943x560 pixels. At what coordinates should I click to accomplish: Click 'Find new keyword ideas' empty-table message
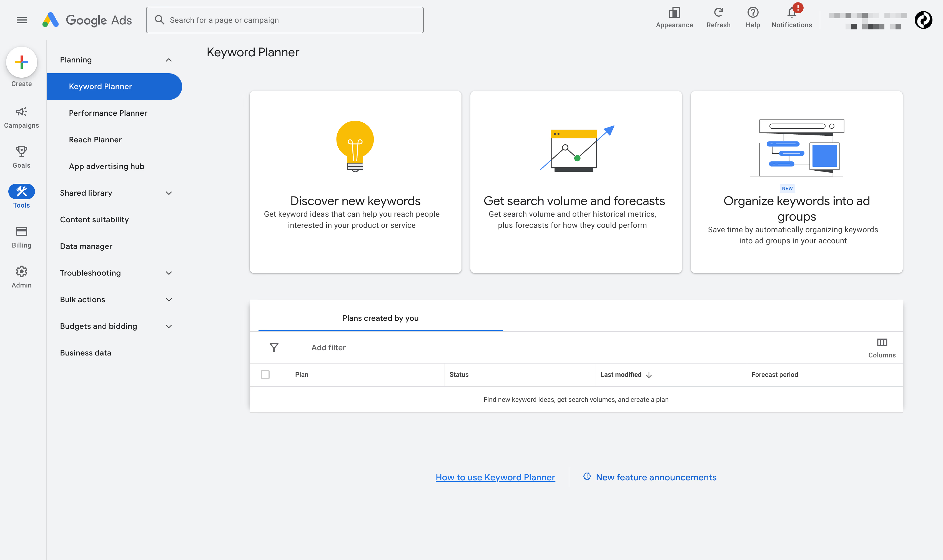coord(576,399)
